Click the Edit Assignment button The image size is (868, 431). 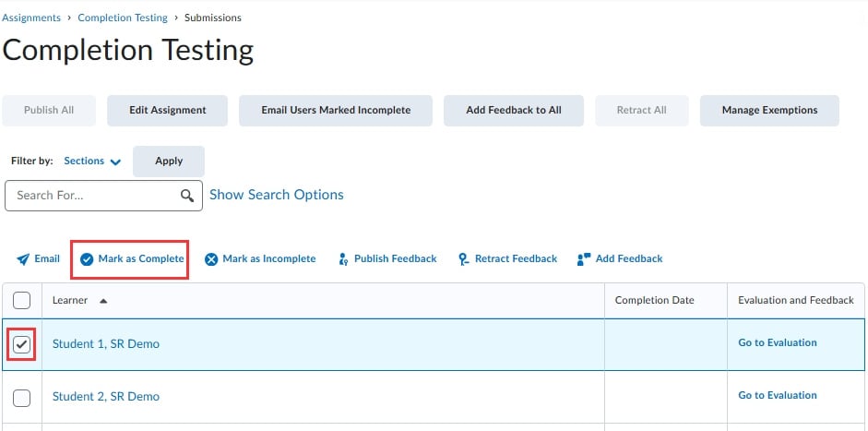click(x=168, y=110)
